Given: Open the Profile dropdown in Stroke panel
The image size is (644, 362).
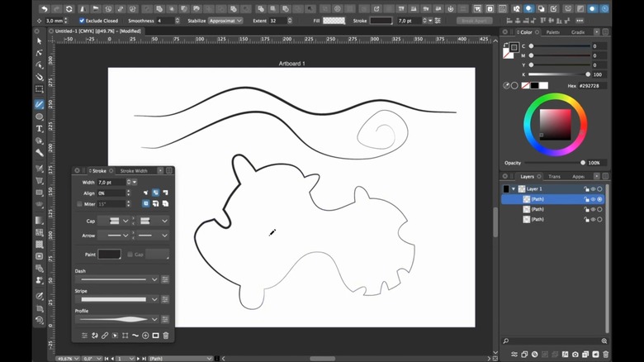Looking at the screenshot, I should tap(154, 319).
